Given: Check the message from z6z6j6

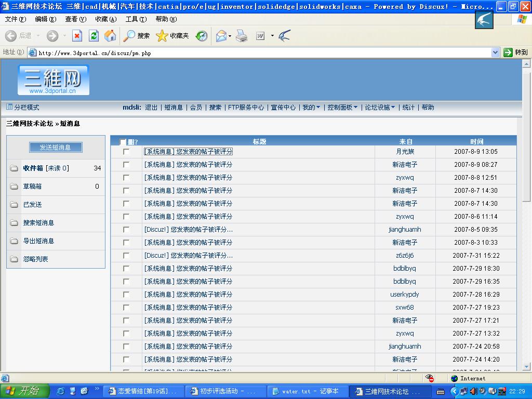Looking at the screenshot, I should tap(126, 256).
